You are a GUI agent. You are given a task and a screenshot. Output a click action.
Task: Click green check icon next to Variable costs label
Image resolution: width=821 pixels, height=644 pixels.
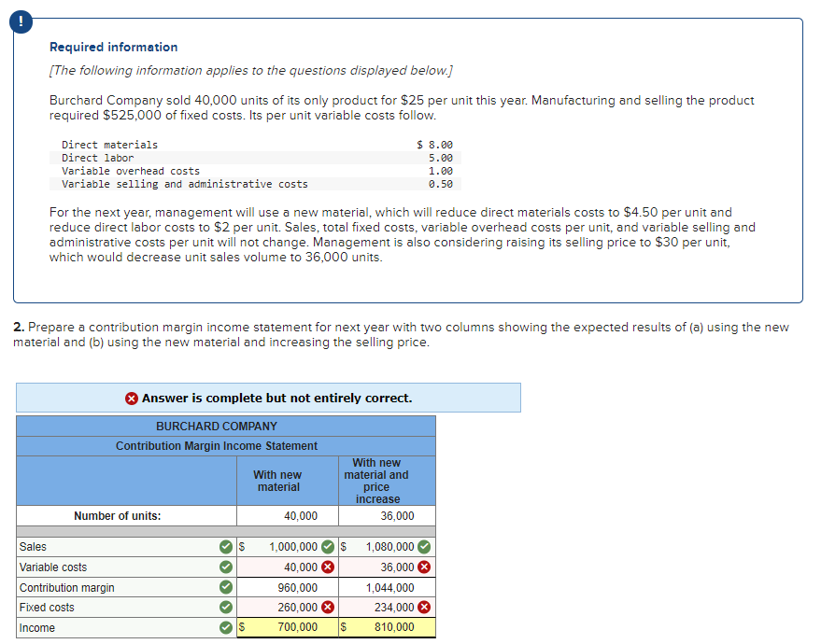[x=226, y=567]
